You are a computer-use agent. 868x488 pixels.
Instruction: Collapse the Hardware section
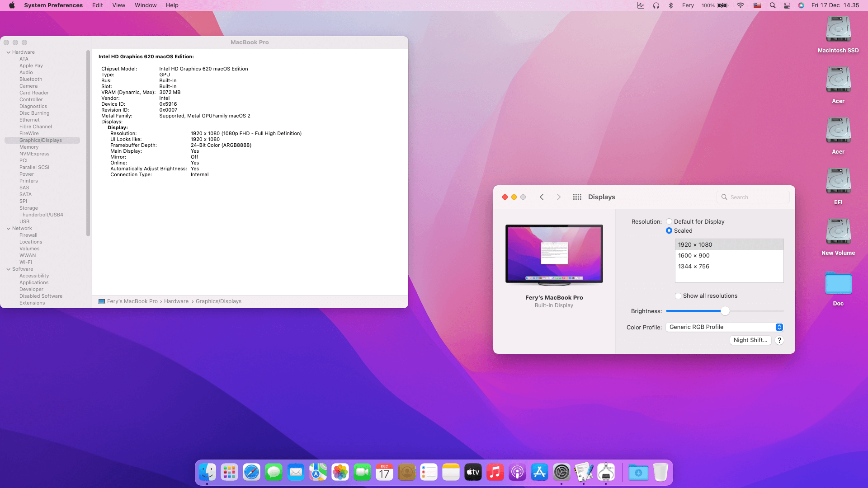[8, 52]
